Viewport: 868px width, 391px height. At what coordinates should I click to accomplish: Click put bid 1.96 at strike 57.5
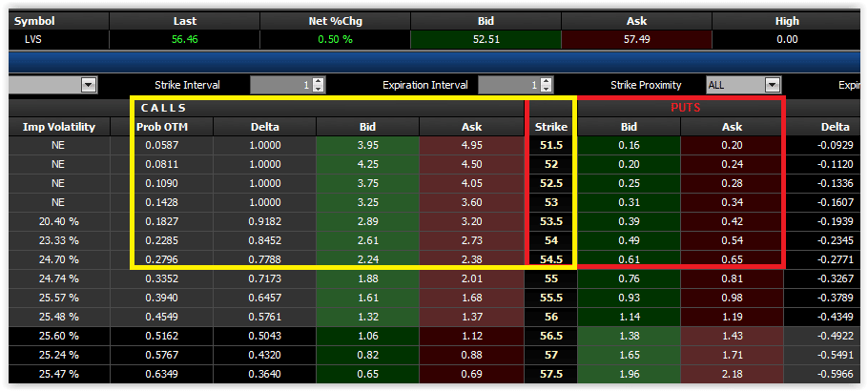tap(629, 374)
